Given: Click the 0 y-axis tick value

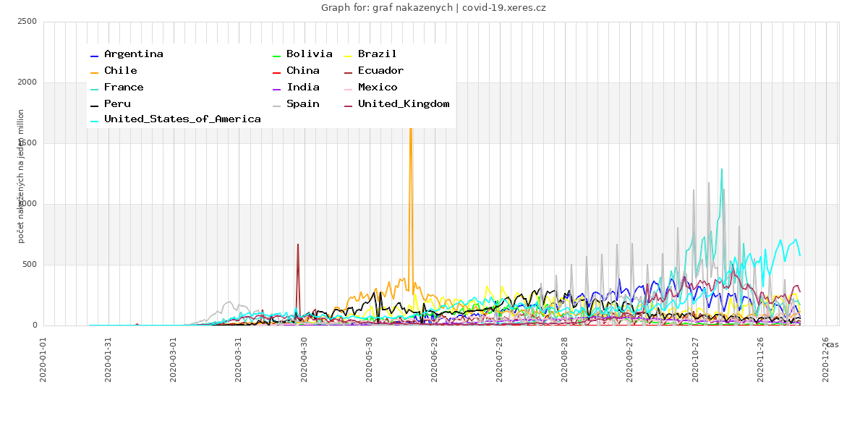Looking at the screenshot, I should pos(34,325).
